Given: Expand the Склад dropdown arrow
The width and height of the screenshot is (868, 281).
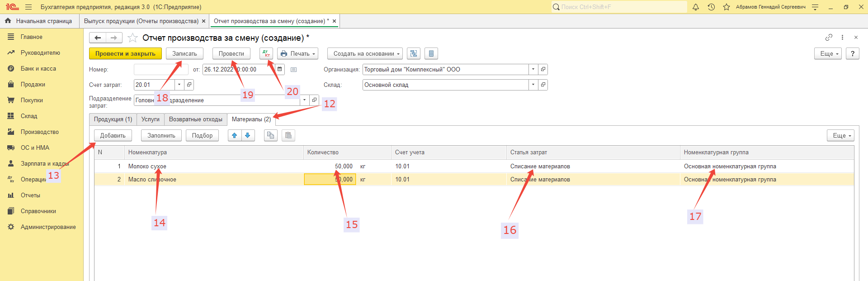Looking at the screenshot, I should tap(533, 85).
